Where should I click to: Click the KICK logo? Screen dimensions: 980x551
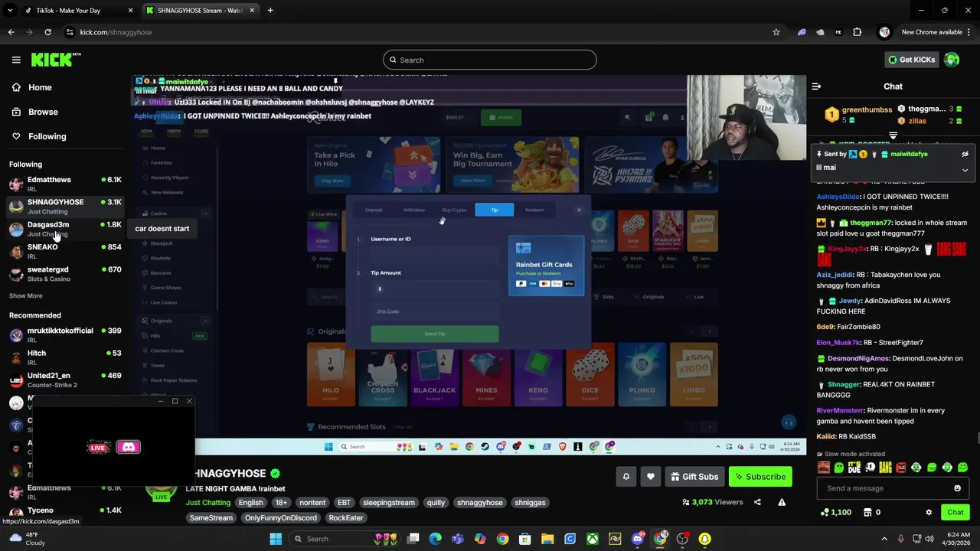pos(56,60)
